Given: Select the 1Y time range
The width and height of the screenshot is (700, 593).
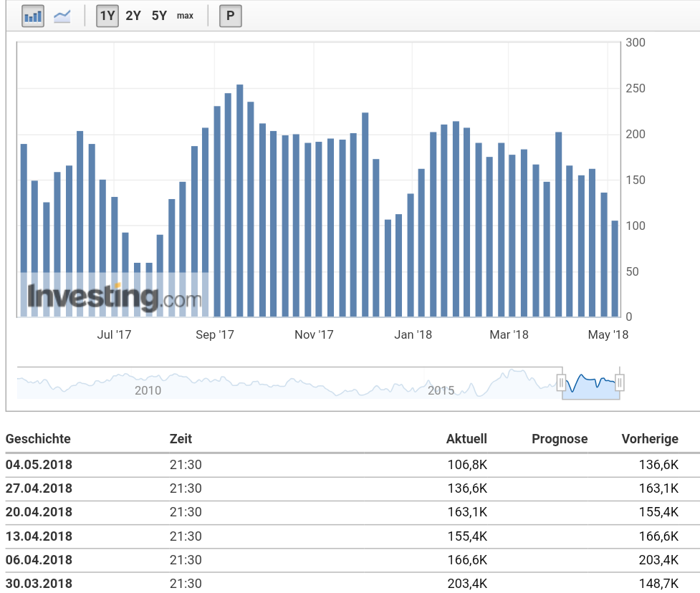Looking at the screenshot, I should 107,16.
